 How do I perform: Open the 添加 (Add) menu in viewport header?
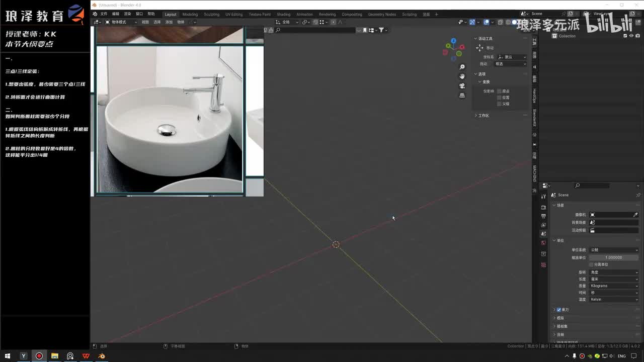click(169, 22)
